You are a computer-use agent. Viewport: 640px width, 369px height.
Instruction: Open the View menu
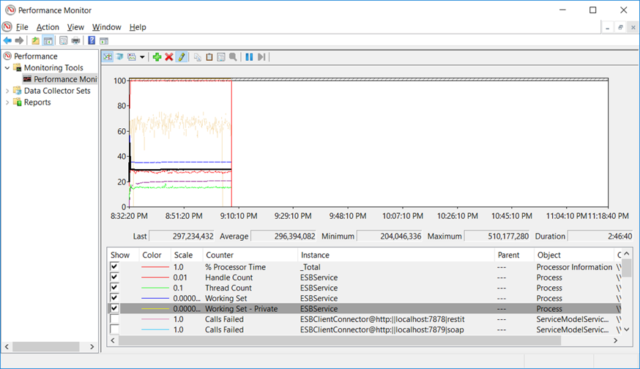76,27
